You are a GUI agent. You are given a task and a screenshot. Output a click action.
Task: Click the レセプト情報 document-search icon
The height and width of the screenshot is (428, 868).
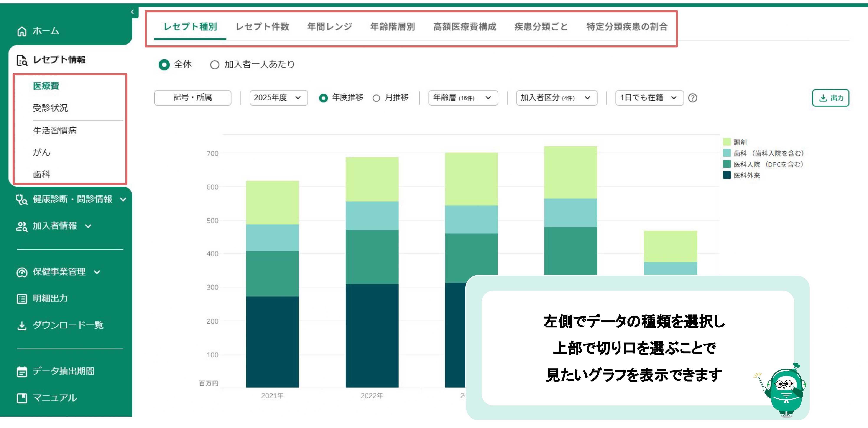point(22,60)
